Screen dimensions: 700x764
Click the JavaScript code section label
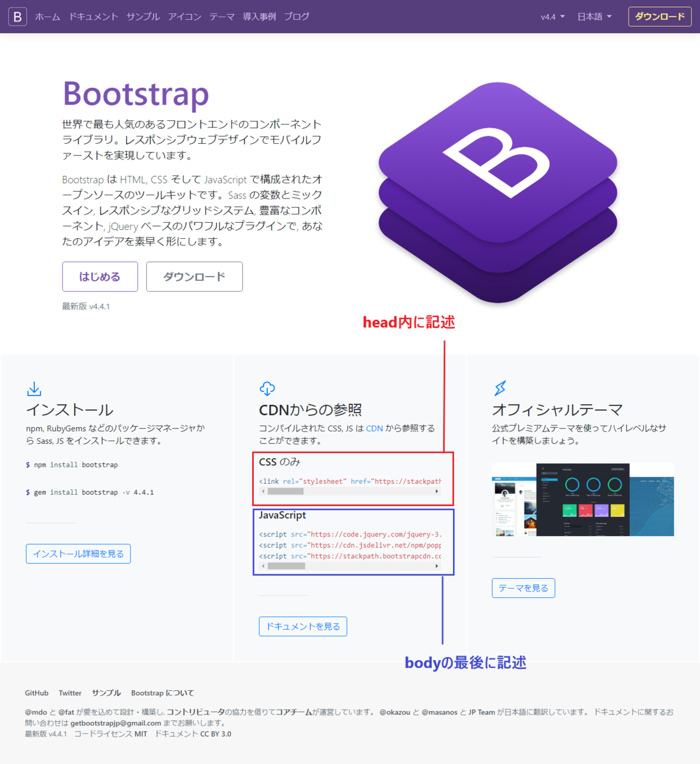click(x=283, y=515)
